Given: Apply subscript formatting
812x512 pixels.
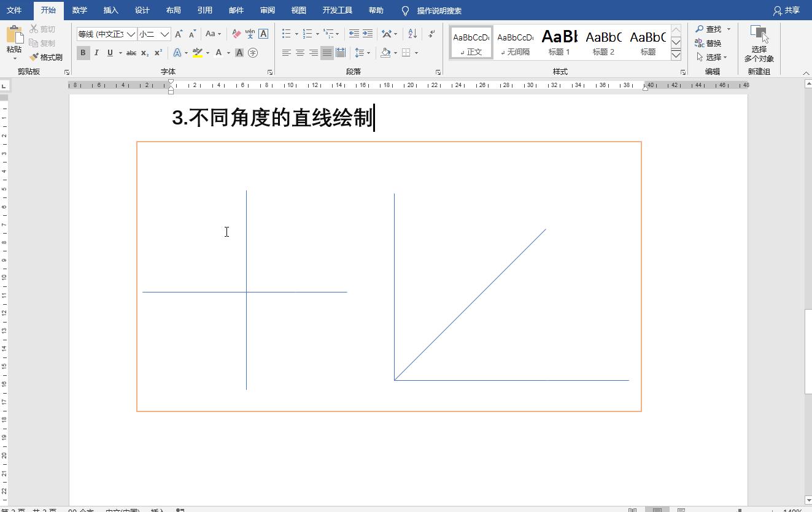Looking at the screenshot, I should pyautogui.click(x=145, y=53).
